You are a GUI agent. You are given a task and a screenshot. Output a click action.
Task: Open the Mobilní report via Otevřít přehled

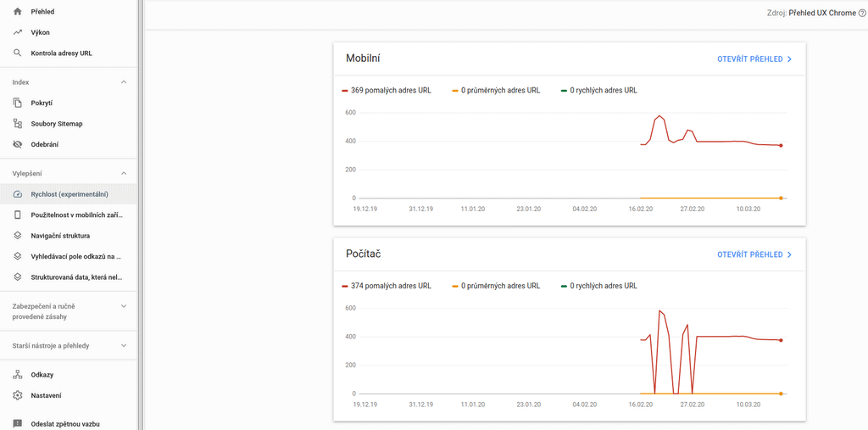coord(754,59)
